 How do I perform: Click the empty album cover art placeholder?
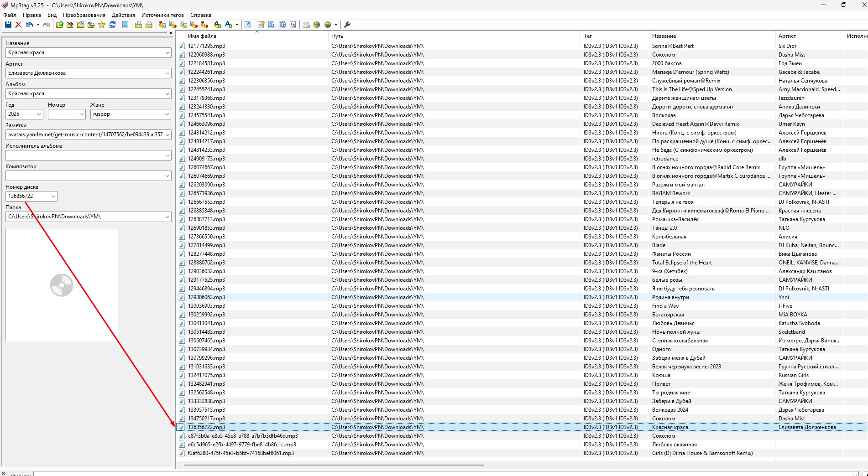click(62, 285)
